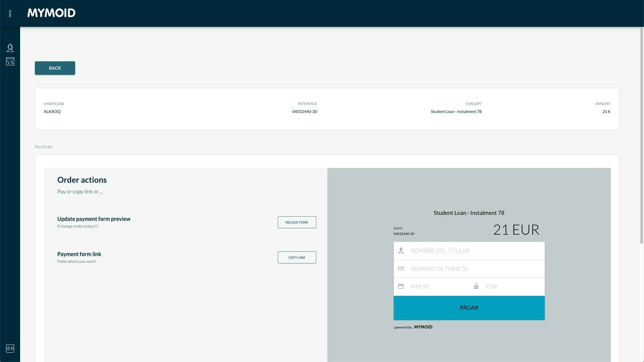Click the MYMOID logo in top bar
Screen dimensions: 644x362
[x=51, y=13]
